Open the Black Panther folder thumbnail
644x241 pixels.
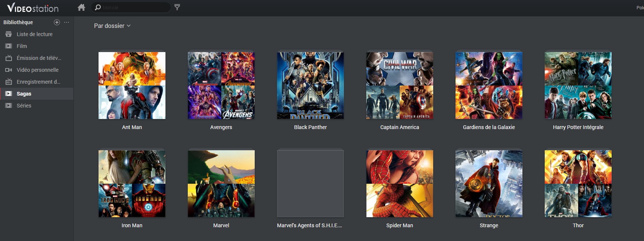click(310, 86)
